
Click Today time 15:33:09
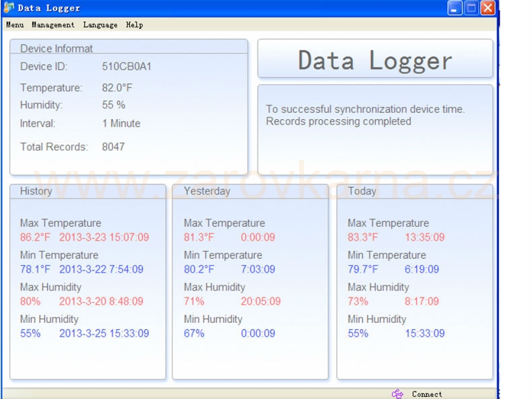424,334
